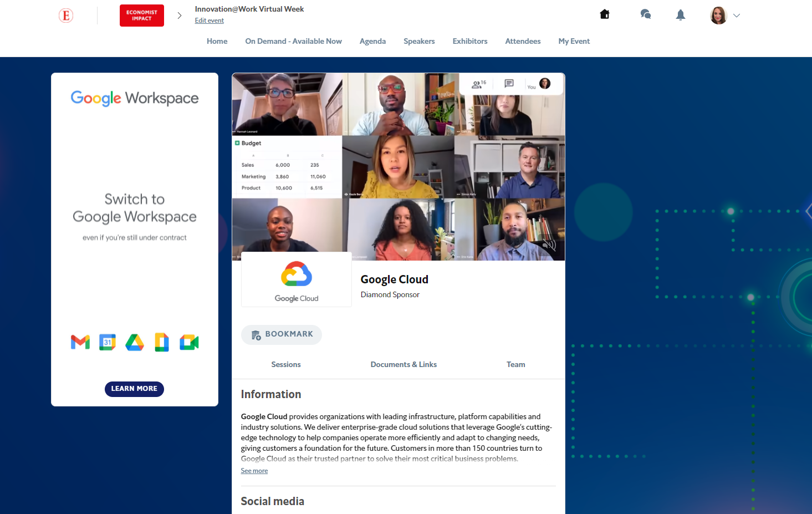812x514 pixels.
Task: Switch to the Sessions tab
Action: [x=286, y=364]
